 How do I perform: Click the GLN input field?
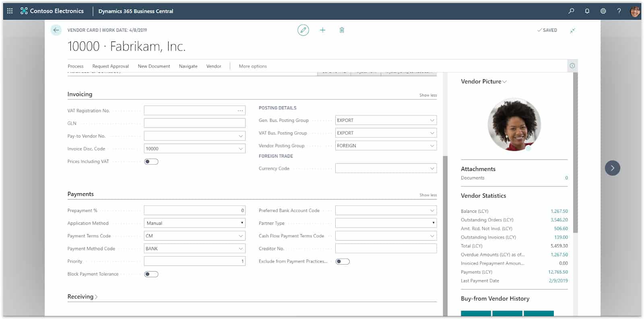(x=195, y=123)
